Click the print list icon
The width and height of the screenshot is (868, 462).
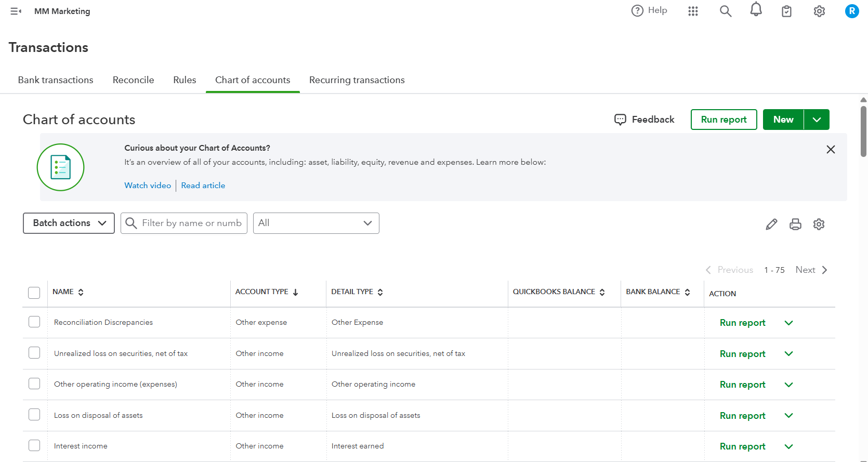795,224
